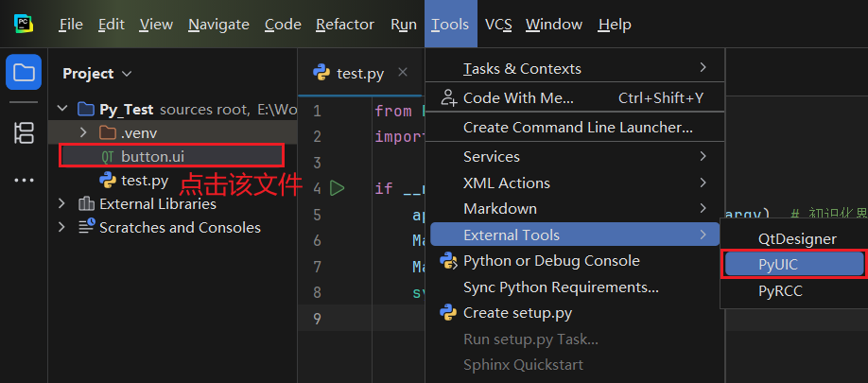The width and height of the screenshot is (868, 383).
Task: Expand the .venv folder
Action: (83, 132)
